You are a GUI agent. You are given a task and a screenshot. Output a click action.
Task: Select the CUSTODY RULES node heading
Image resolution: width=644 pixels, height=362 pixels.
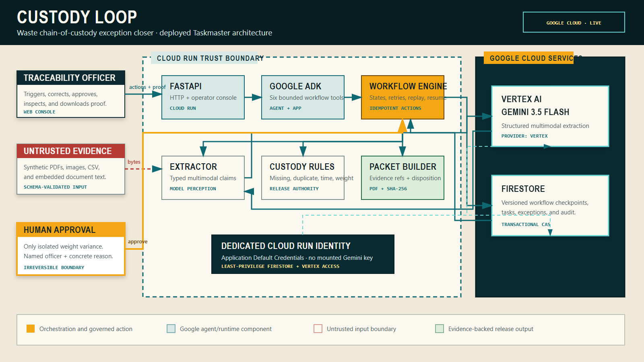click(302, 167)
